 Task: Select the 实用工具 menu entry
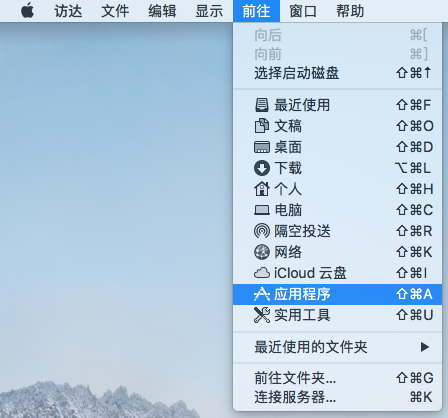coord(337,315)
